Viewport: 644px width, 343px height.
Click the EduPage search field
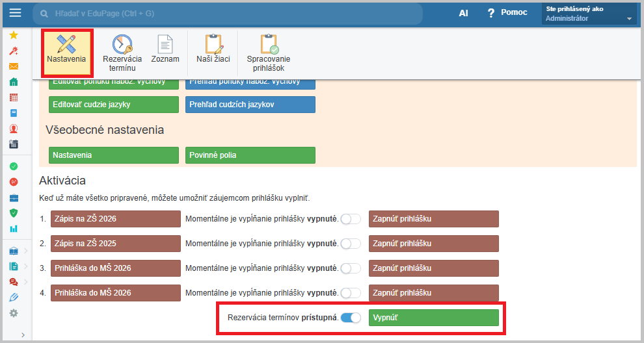[x=228, y=14]
